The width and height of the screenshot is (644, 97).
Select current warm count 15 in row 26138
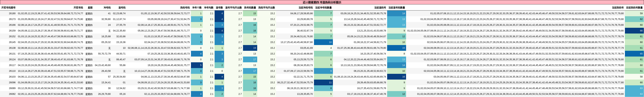[397, 48]
